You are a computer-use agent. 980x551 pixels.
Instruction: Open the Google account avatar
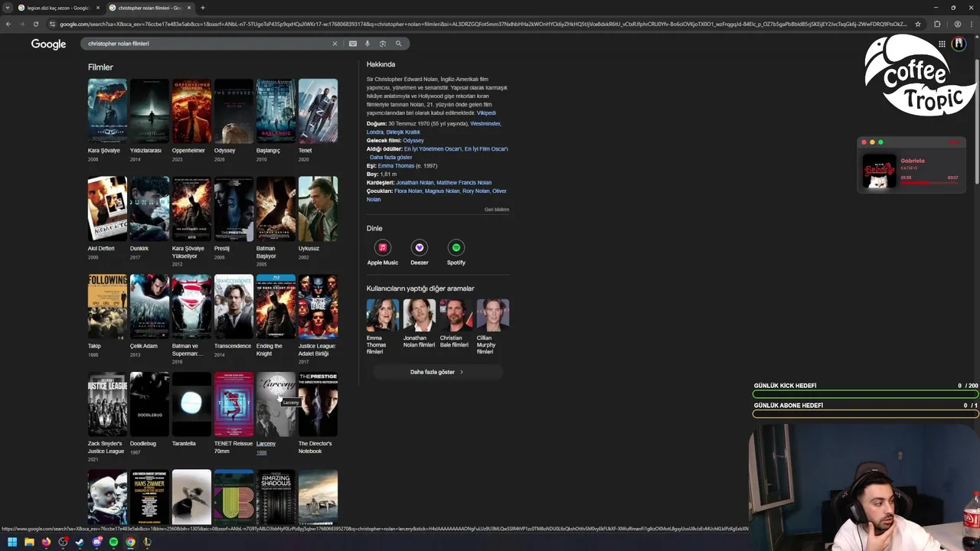pyautogui.click(x=959, y=44)
